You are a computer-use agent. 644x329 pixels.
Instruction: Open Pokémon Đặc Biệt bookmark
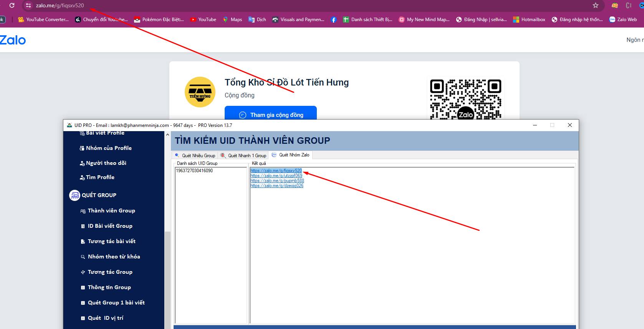pos(159,20)
